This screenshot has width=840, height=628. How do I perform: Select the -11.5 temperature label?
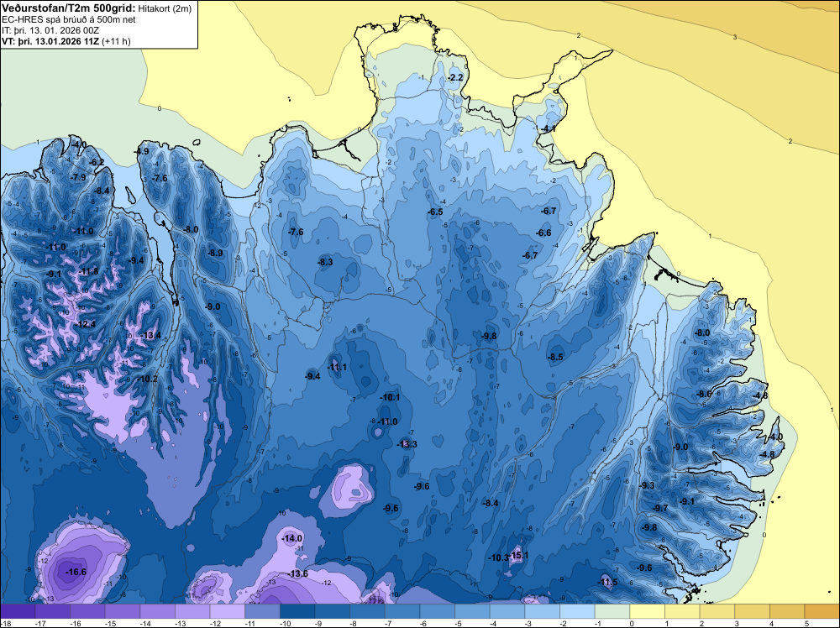tap(607, 582)
